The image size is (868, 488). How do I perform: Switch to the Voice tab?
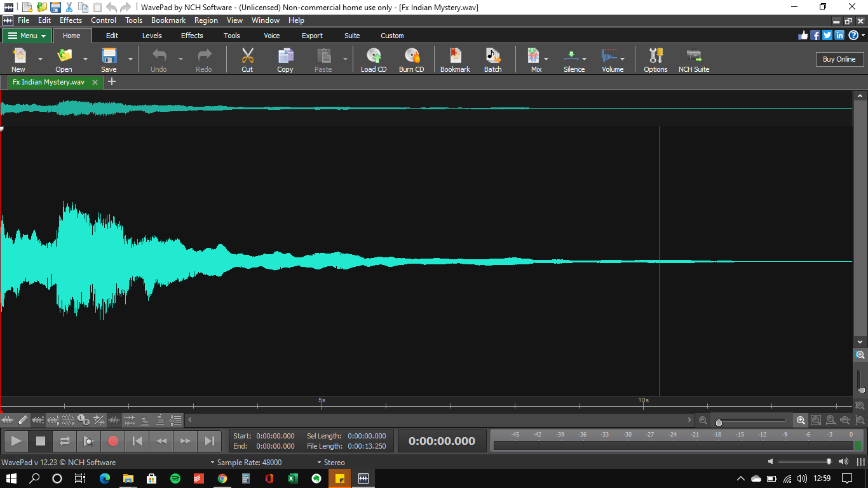(272, 36)
